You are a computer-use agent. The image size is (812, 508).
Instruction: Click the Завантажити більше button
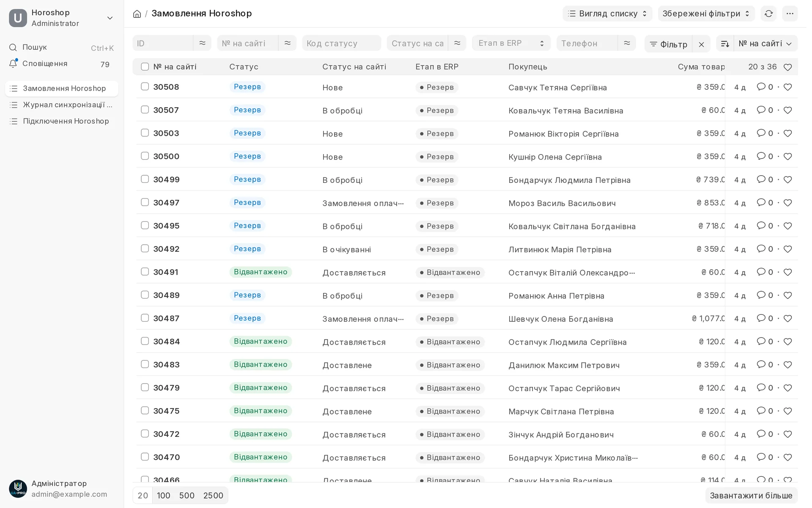pos(751,496)
